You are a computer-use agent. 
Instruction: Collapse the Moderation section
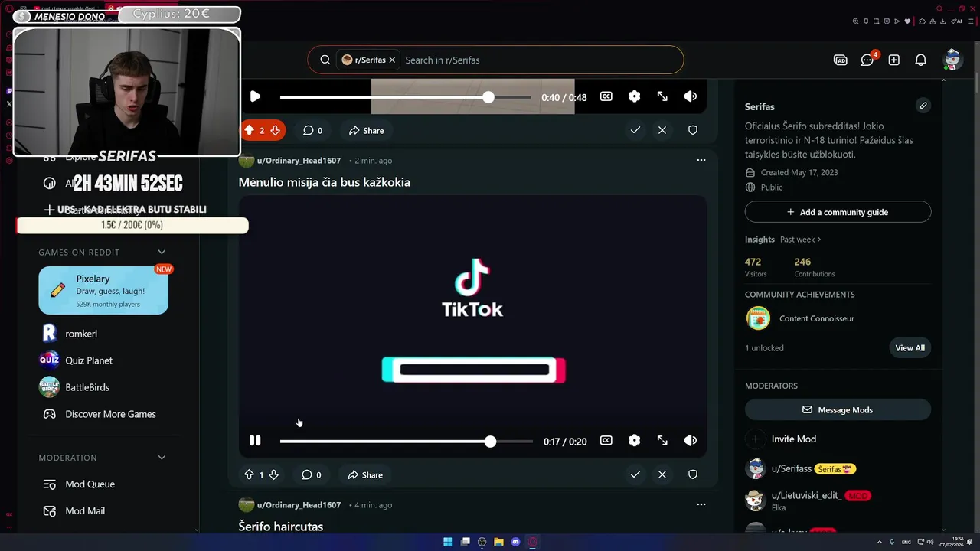[162, 458]
